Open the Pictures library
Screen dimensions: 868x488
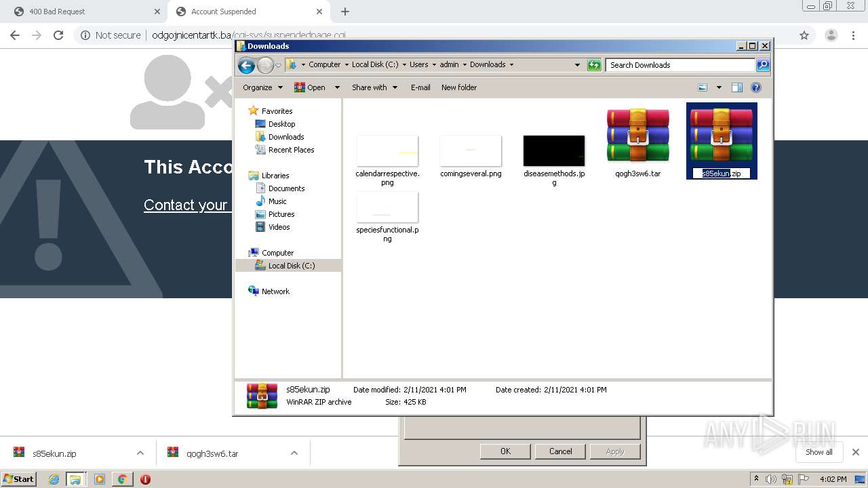pos(281,214)
